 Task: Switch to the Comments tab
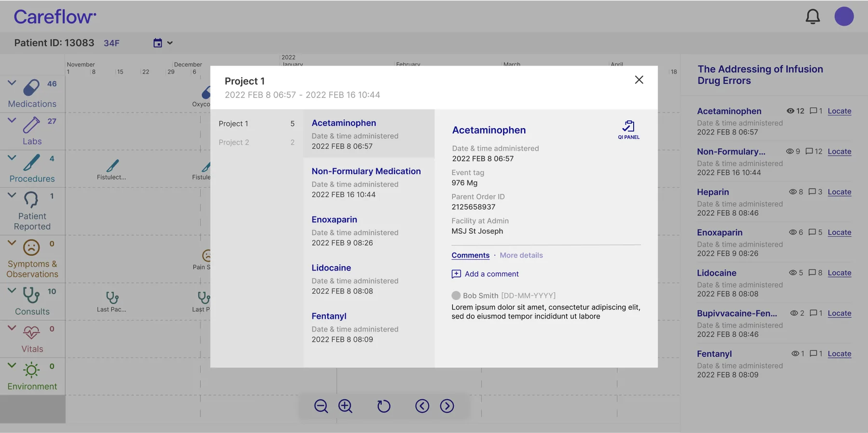(x=470, y=255)
